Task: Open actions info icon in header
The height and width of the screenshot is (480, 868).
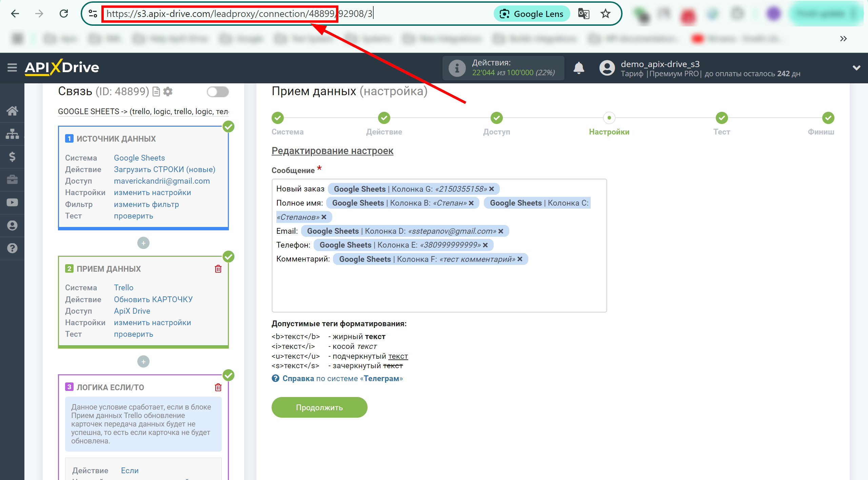Action: pyautogui.click(x=457, y=68)
